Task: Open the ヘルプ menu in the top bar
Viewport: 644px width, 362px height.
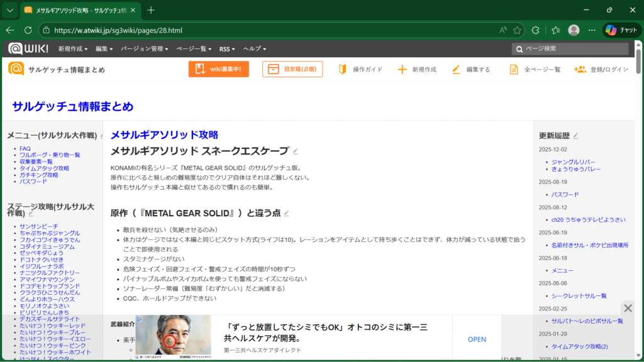Action: pos(255,49)
